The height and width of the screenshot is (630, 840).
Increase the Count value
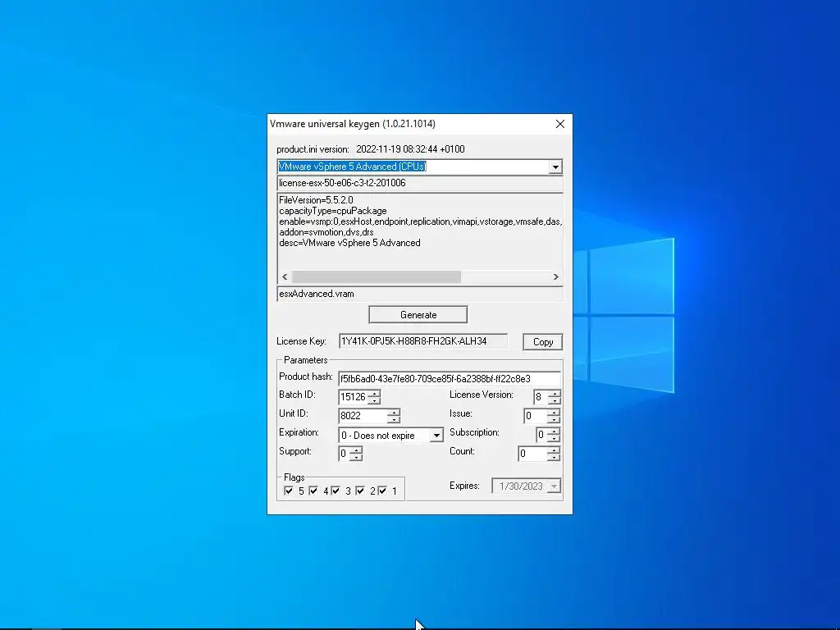[x=554, y=450]
